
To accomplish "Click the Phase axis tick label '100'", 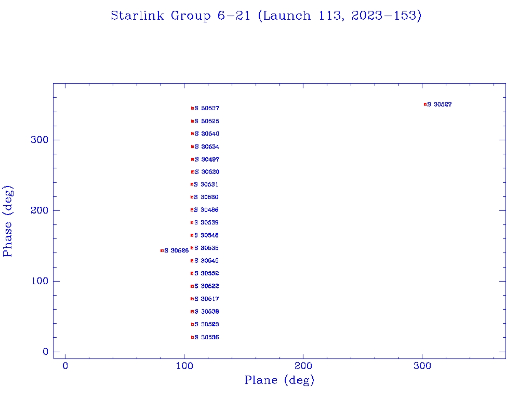I will [39, 281].
